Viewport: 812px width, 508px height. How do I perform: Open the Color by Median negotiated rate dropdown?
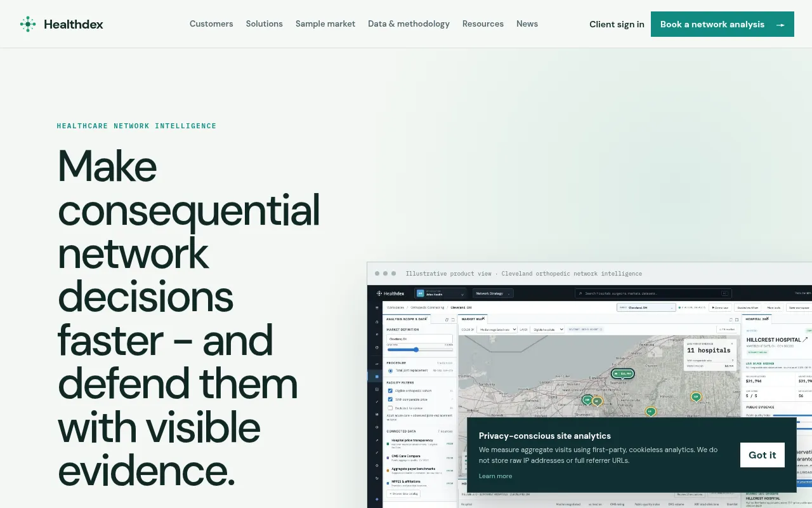coord(497,330)
